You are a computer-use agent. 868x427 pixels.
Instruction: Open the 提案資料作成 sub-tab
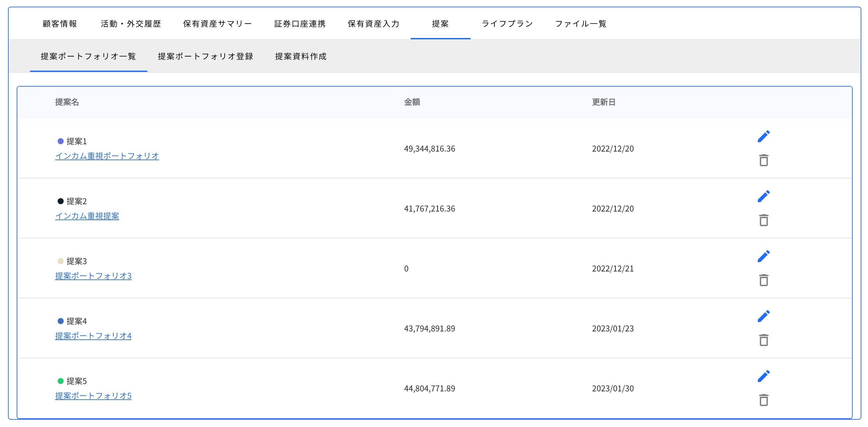301,56
